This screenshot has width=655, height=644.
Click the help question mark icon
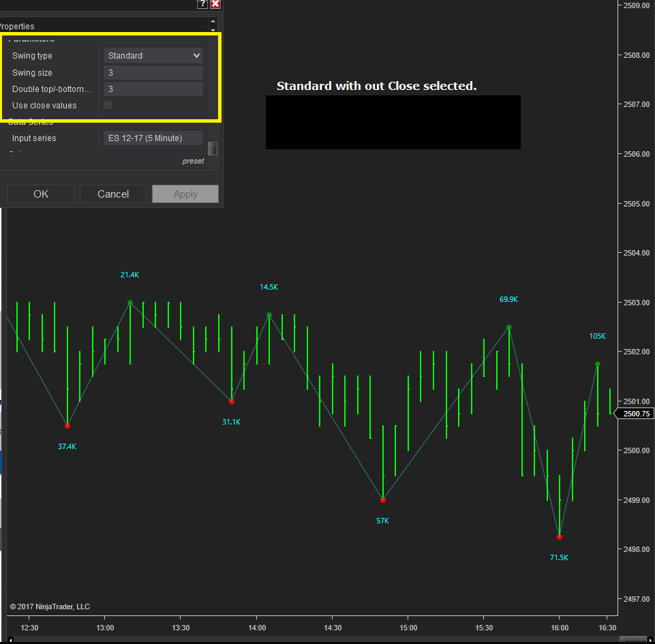202,4
